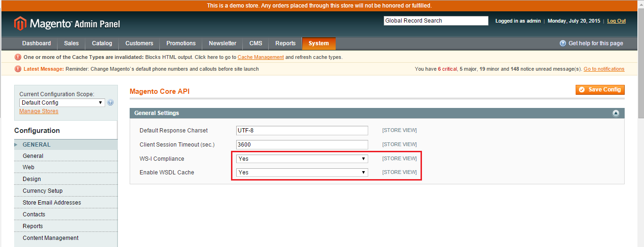Select Web in the configuration sidebar
The width and height of the screenshot is (644, 247).
point(66,167)
